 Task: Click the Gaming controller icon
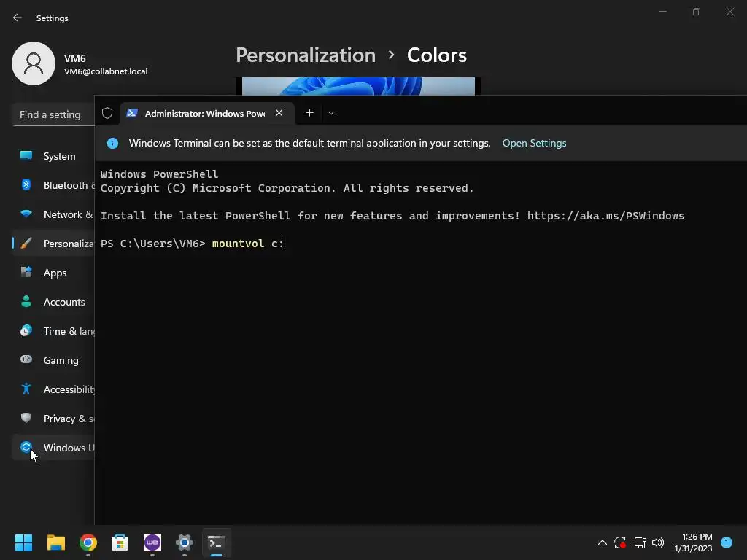tap(26, 359)
